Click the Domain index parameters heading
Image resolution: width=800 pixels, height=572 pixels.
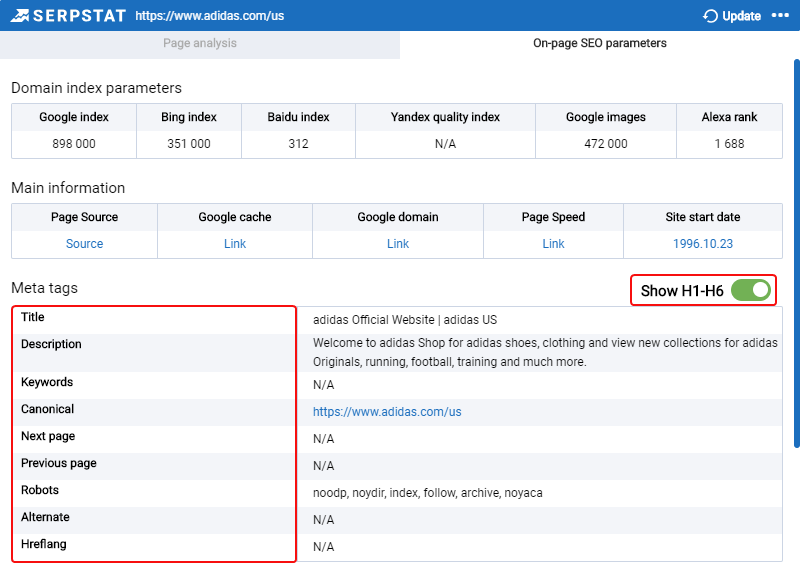(x=96, y=88)
